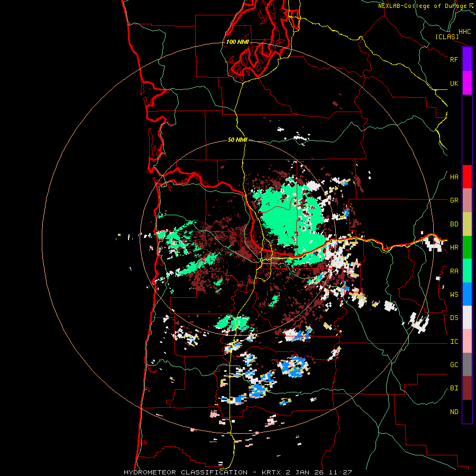Click the '[CLAS]' label above the legend
The height and width of the screenshot is (476, 476).
pos(447,36)
